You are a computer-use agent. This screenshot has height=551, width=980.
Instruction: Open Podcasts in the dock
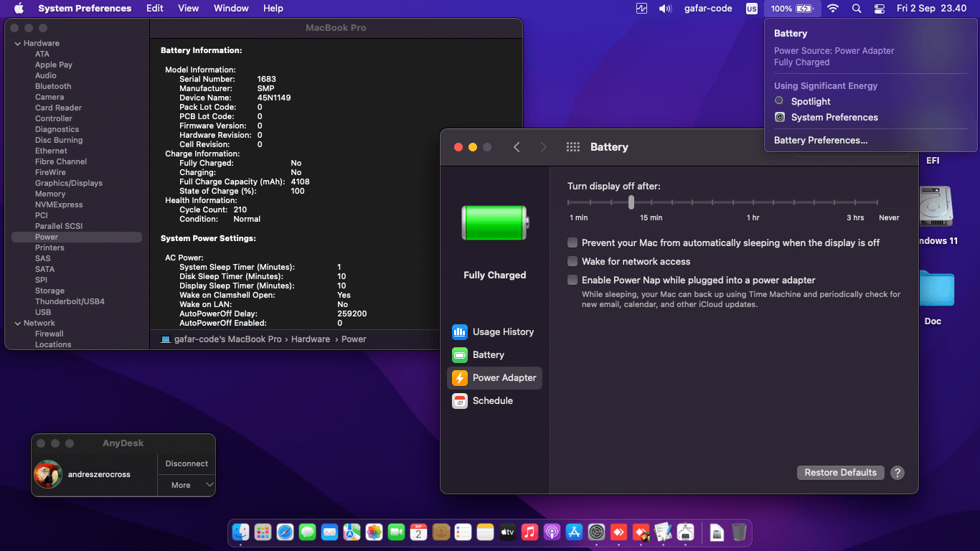552,532
